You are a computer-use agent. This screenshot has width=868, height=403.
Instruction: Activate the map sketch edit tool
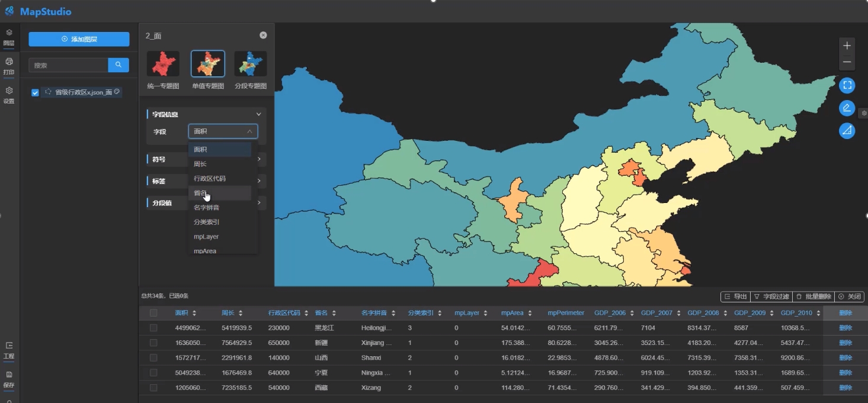pyautogui.click(x=847, y=108)
